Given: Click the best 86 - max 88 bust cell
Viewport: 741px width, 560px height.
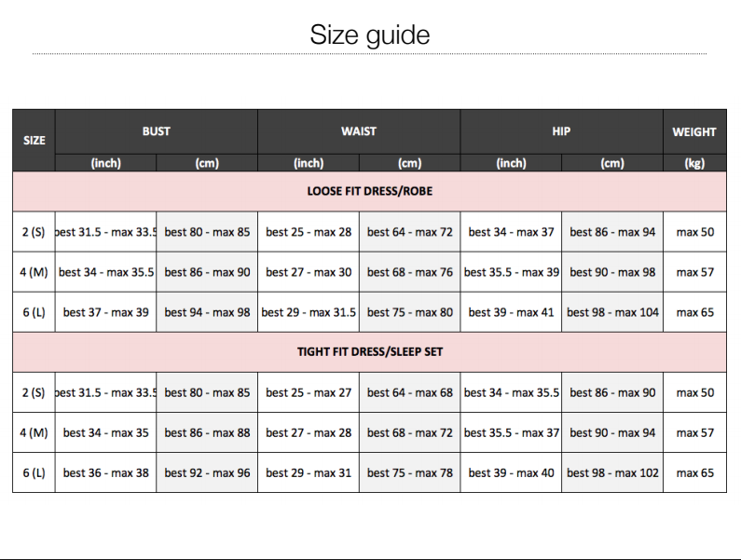Looking at the screenshot, I should click(x=207, y=432).
